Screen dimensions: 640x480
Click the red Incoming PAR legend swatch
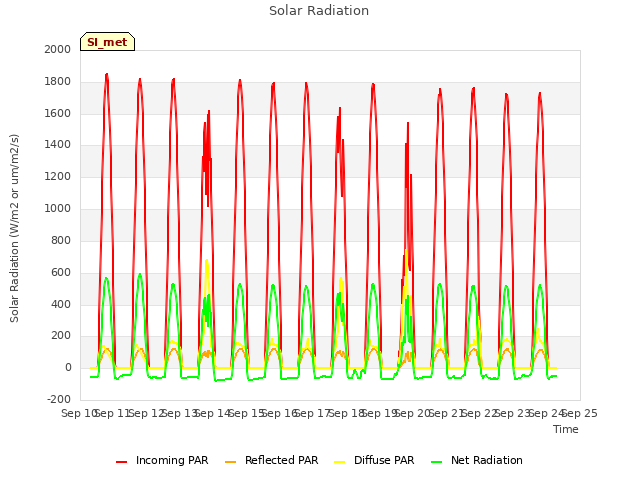click(x=122, y=462)
